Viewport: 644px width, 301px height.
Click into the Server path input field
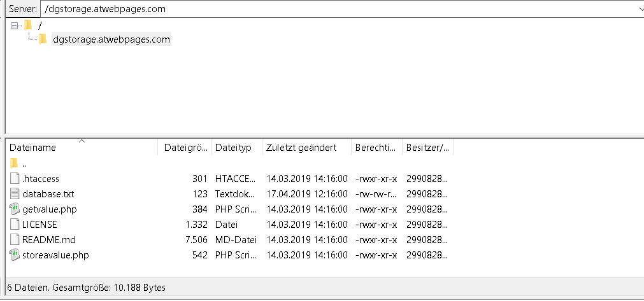click(337, 9)
